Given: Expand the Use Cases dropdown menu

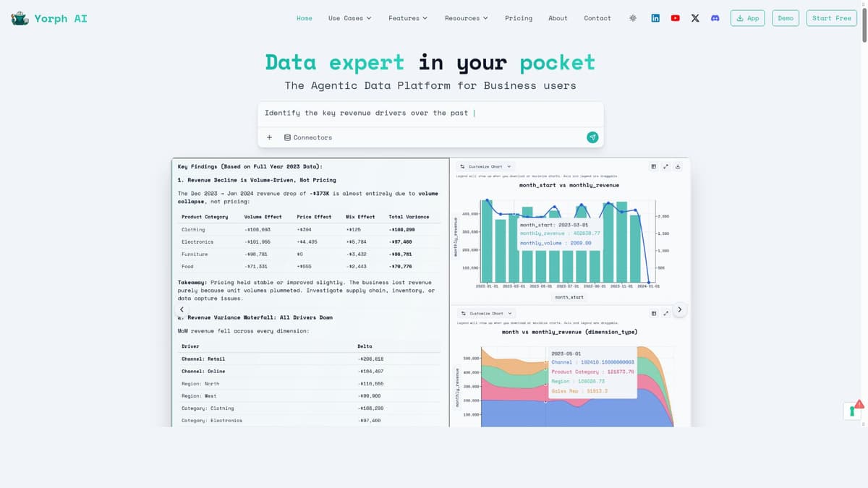Looking at the screenshot, I should point(349,18).
